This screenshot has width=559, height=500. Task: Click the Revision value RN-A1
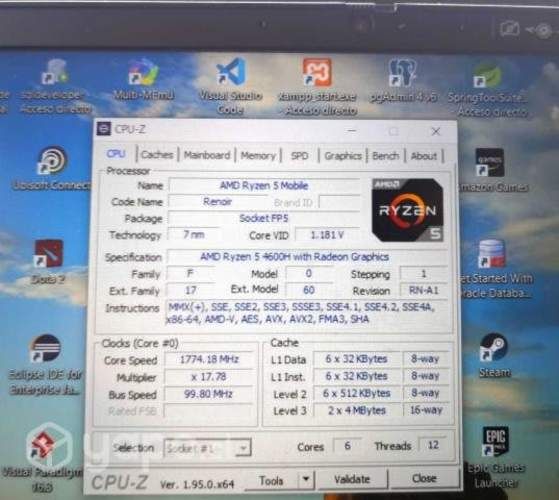tap(424, 290)
